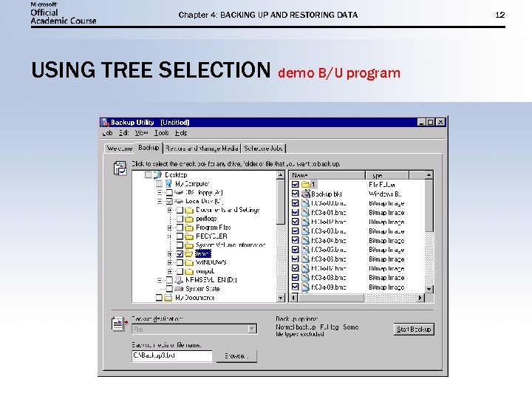Click the bitmap icon of the 04.bmp file
Image resolution: width=532 pixels, height=399 pixels.
(306, 241)
